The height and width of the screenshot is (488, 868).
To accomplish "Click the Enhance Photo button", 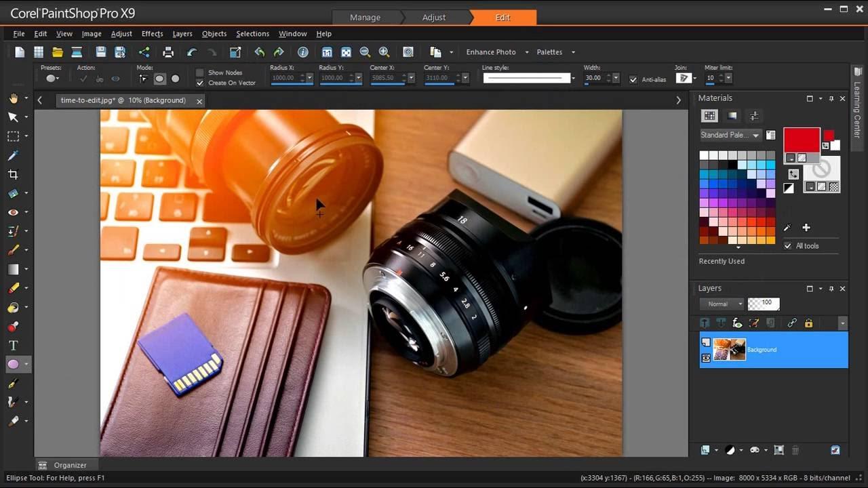I will (x=490, y=52).
